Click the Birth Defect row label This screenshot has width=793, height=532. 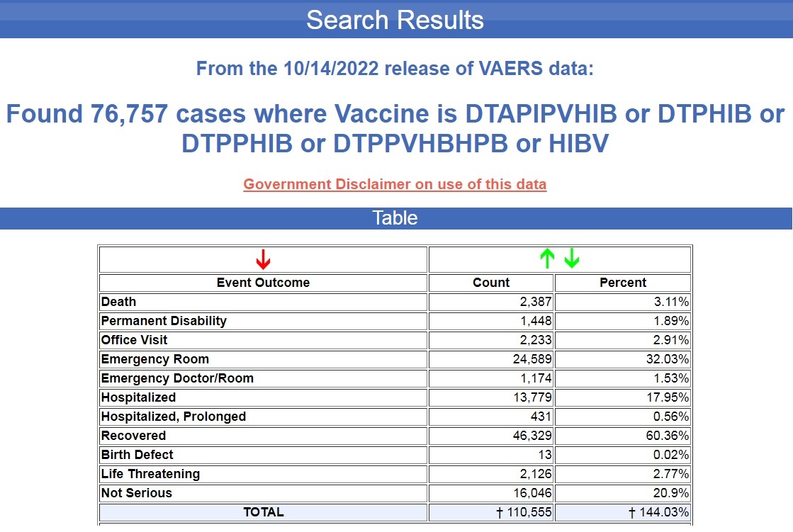(137, 455)
